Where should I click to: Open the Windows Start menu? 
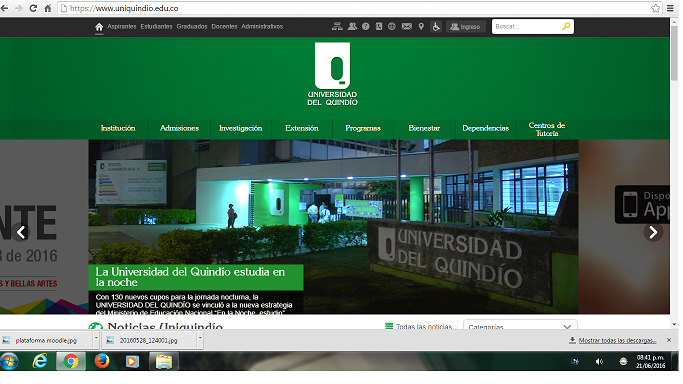pos(9,361)
